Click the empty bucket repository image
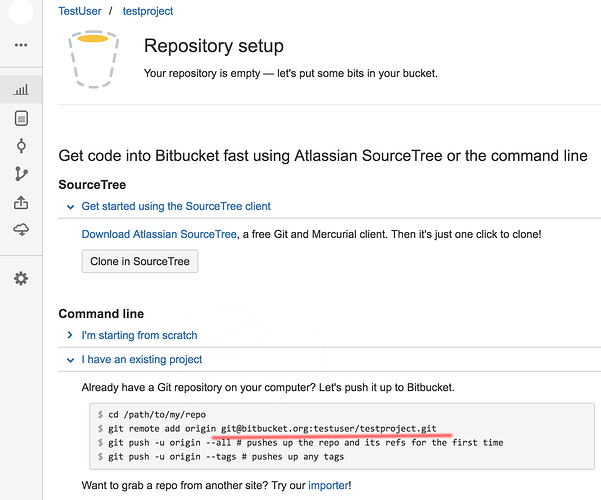Image resolution: width=601 pixels, height=500 pixels. [93, 59]
